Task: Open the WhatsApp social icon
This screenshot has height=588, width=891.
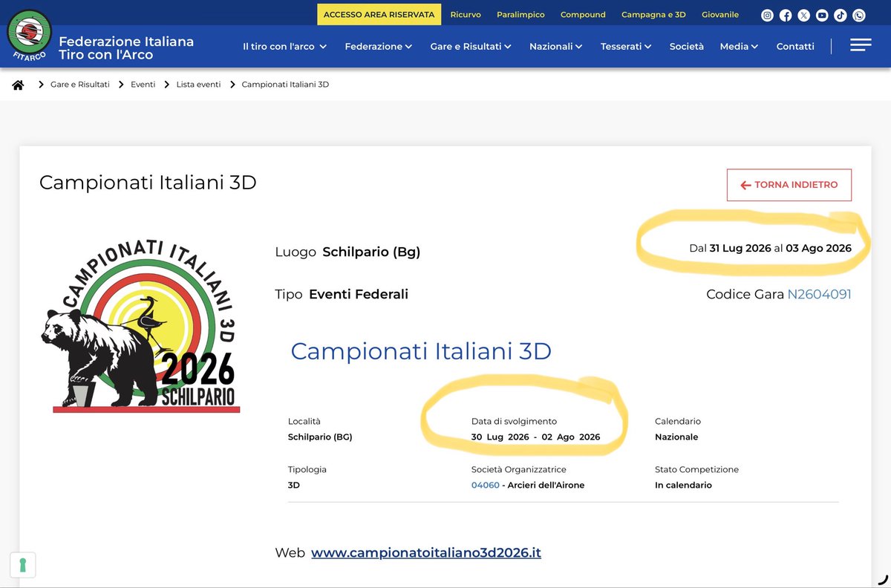Action: [859, 15]
